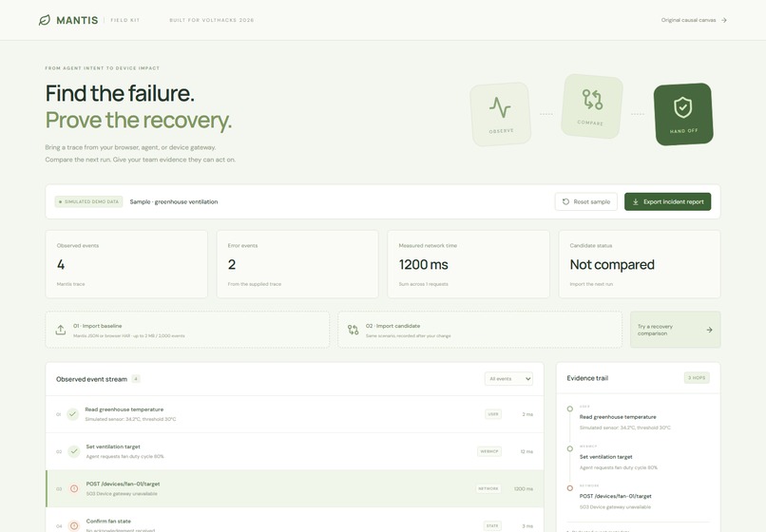Click the Mantis leaf logo icon
The width and height of the screenshot is (766, 532).
click(x=45, y=20)
